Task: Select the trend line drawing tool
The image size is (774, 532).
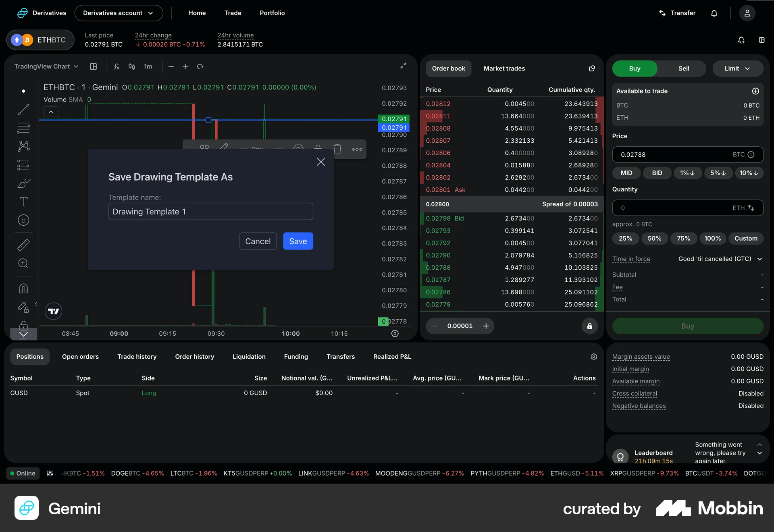Action: pos(23,110)
